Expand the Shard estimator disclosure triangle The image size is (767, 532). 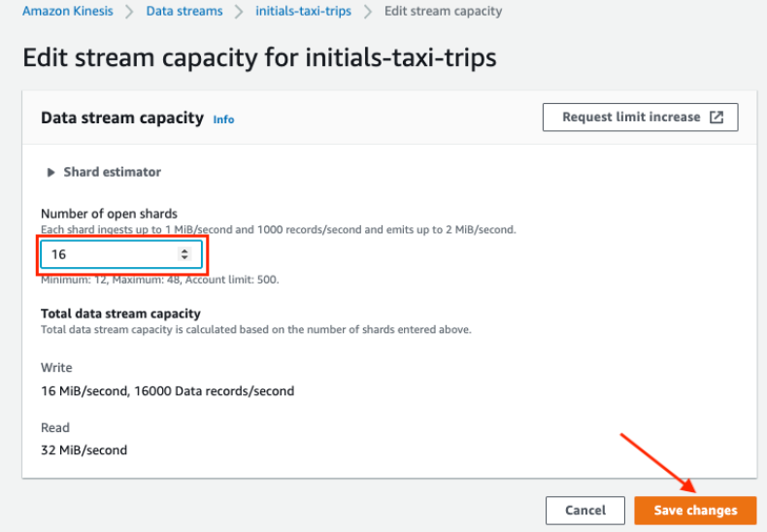coord(50,172)
